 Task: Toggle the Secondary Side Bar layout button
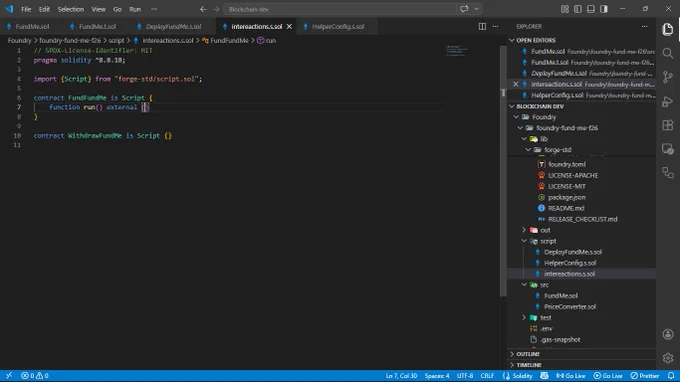pos(604,9)
